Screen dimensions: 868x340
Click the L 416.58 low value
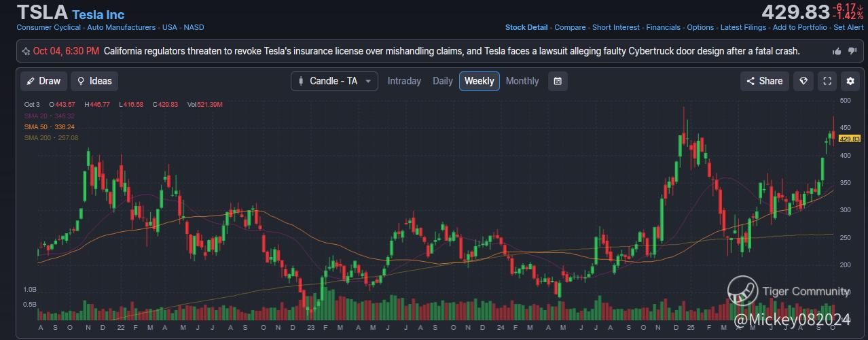tap(131, 105)
